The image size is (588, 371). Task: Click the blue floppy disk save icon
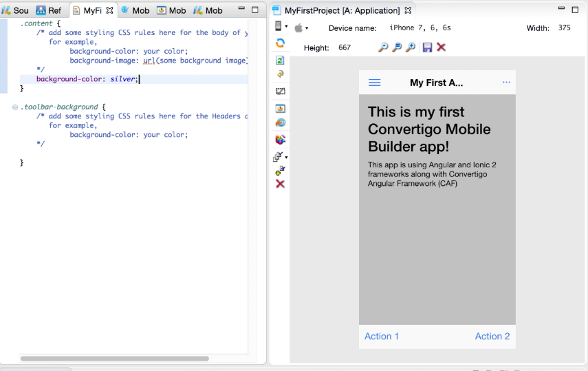click(x=428, y=47)
